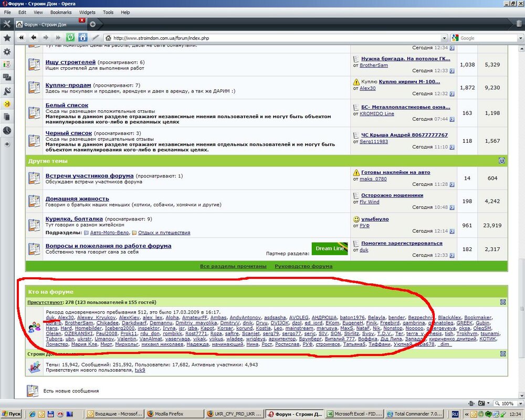Switch to Microsoft Excel taskbar window
Image resolution: width=525 pixels, height=420 pixels.
coord(355,414)
